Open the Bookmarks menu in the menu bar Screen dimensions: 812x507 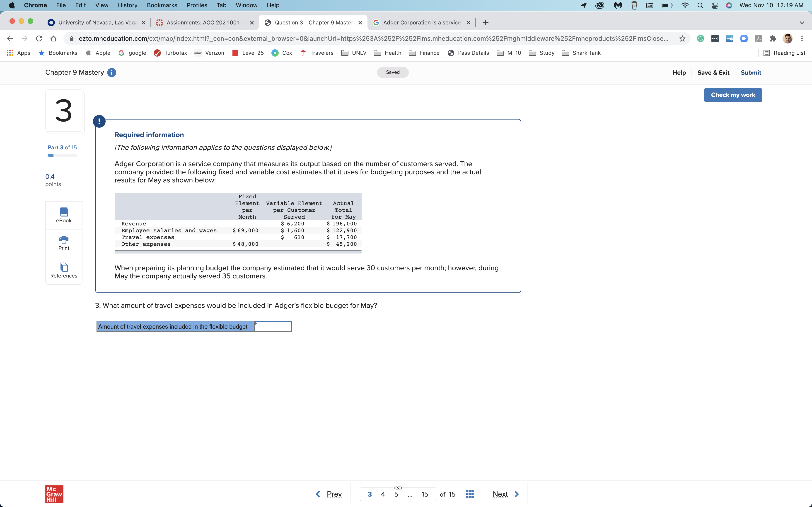tap(162, 5)
